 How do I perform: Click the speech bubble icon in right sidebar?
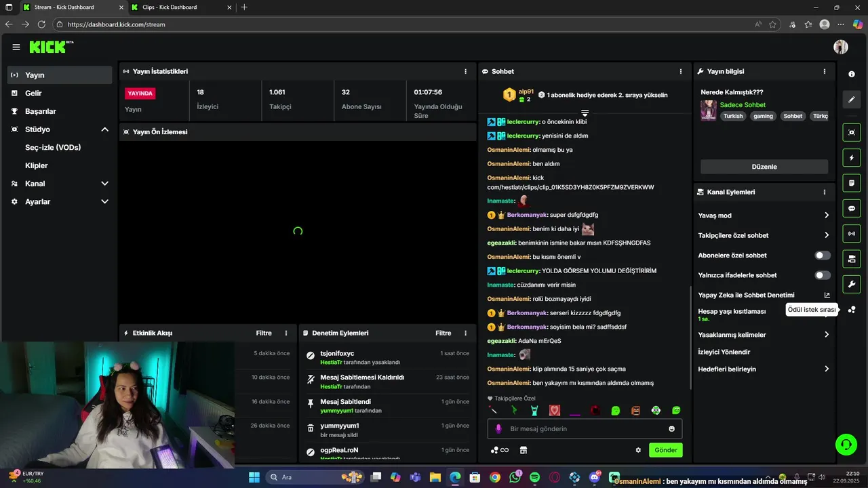pyautogui.click(x=852, y=209)
